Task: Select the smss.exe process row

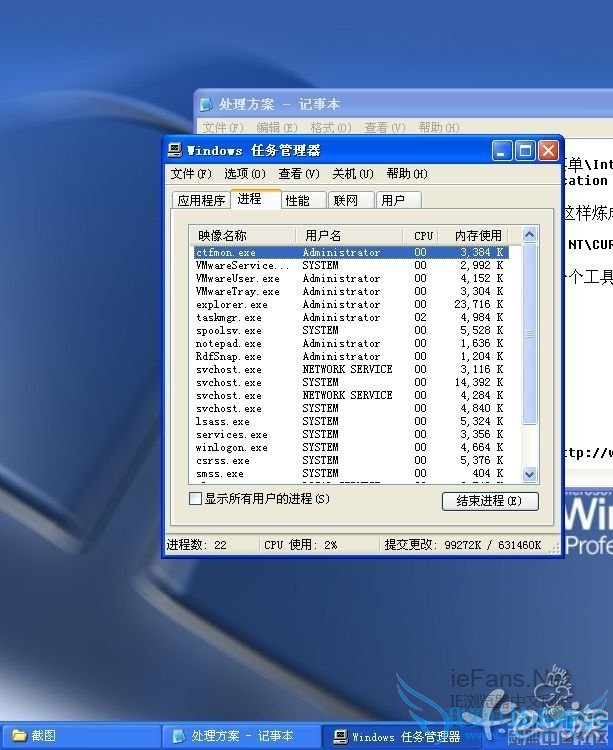Action: pos(351,474)
